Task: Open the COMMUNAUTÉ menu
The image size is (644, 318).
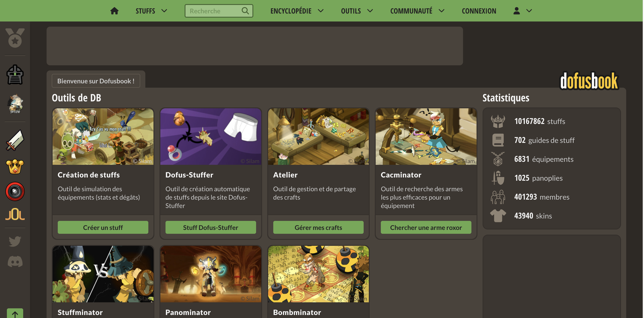Action: coord(411,11)
